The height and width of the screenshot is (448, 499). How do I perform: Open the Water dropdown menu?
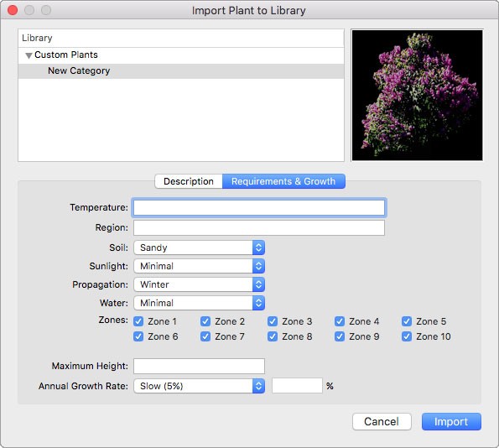(200, 303)
